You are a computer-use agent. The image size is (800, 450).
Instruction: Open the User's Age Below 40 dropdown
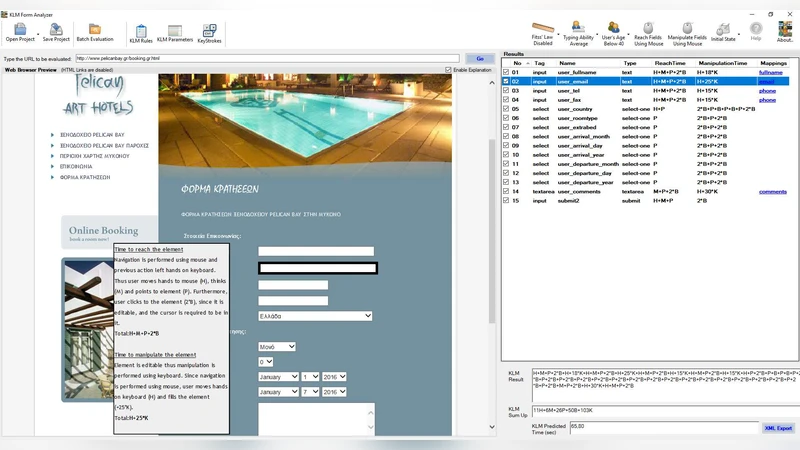click(x=614, y=31)
